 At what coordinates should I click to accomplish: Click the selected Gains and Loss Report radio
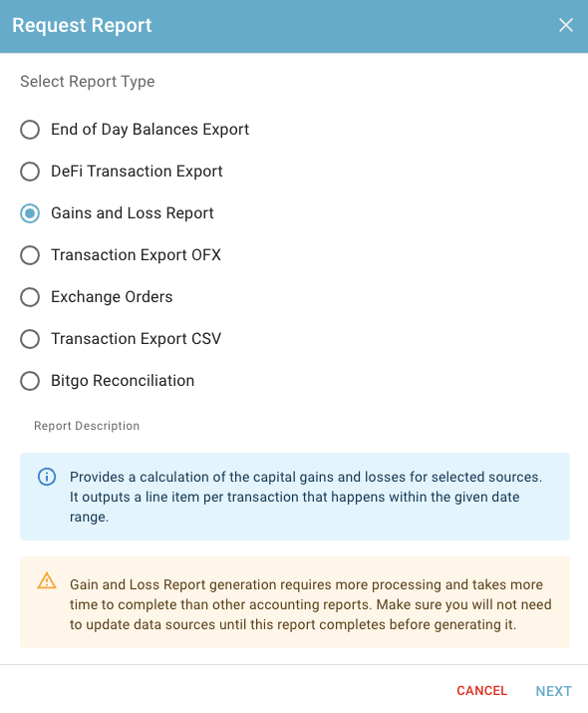[30, 213]
